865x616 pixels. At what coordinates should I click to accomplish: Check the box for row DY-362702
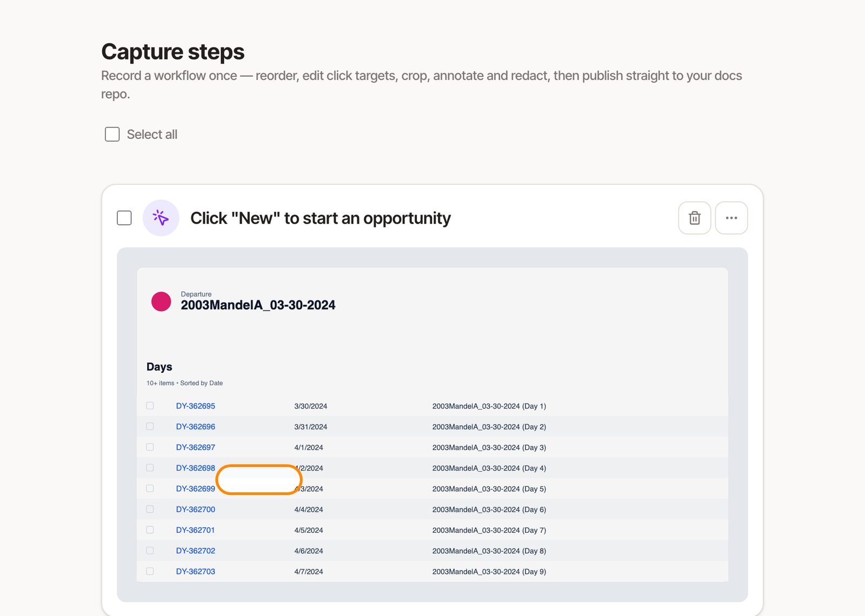click(x=150, y=551)
